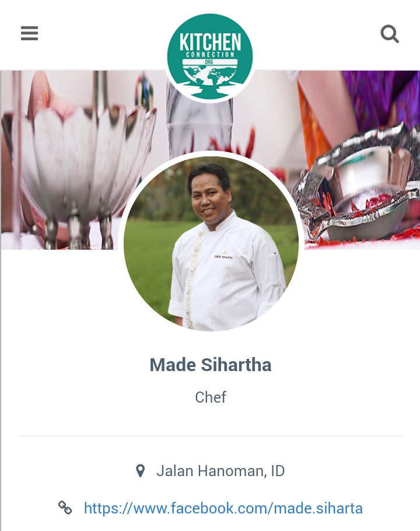Click the world map graphic in the logo
The height and width of the screenshot is (531, 420).
tap(210, 75)
